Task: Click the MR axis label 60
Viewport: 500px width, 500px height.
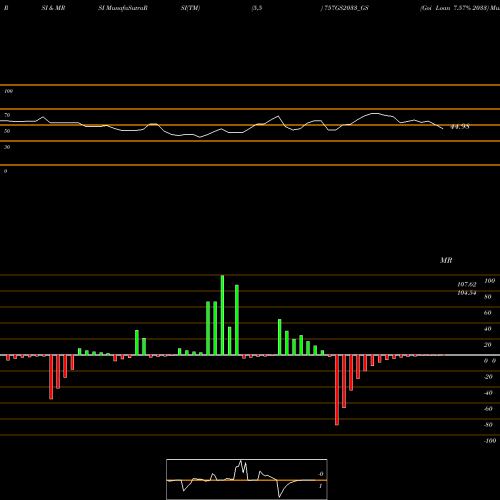Action: pos(488,313)
